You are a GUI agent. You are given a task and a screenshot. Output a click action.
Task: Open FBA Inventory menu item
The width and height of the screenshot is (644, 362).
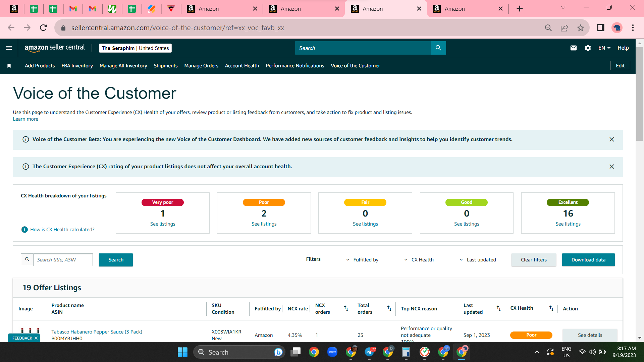pyautogui.click(x=77, y=66)
